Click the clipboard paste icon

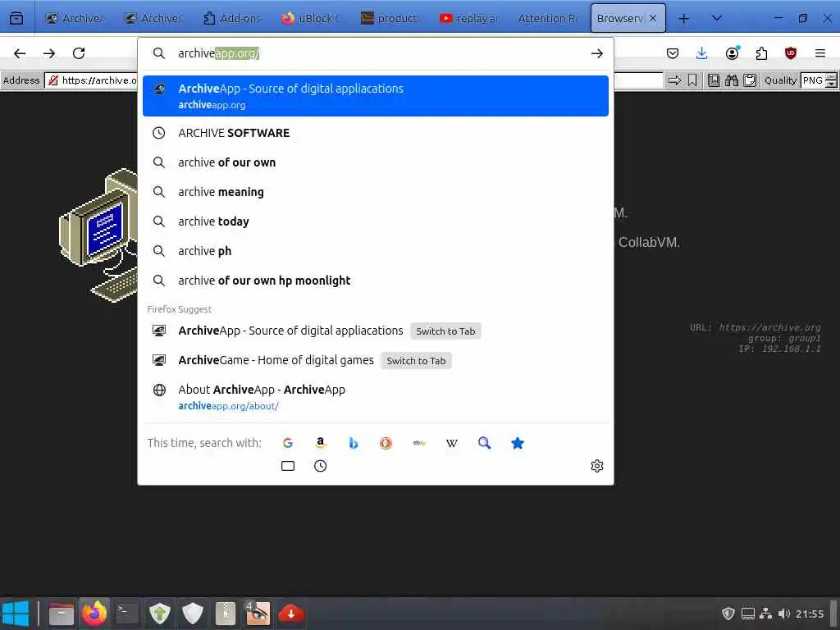pos(750,80)
